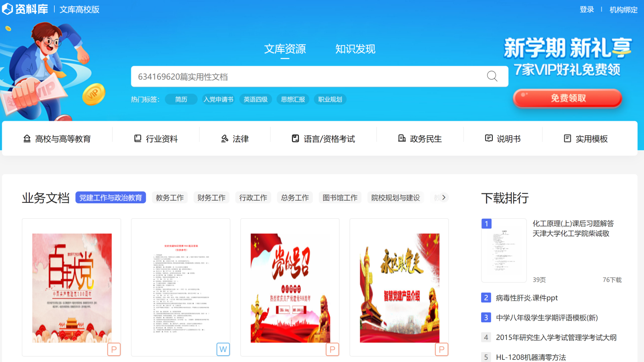Click the 简历 hot tag
The width and height of the screenshot is (644, 362).
(x=181, y=99)
